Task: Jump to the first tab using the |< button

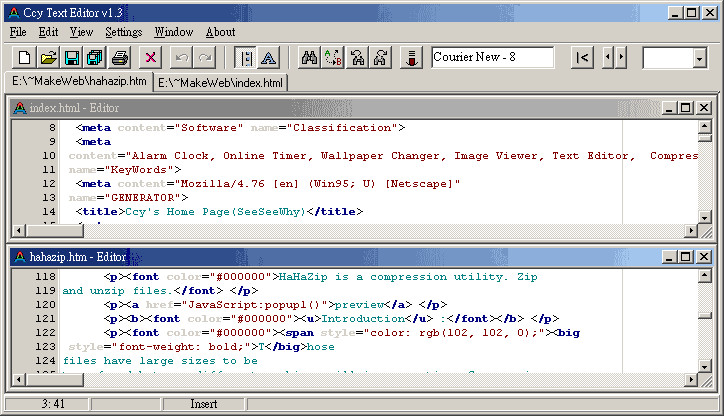Action: (x=582, y=58)
